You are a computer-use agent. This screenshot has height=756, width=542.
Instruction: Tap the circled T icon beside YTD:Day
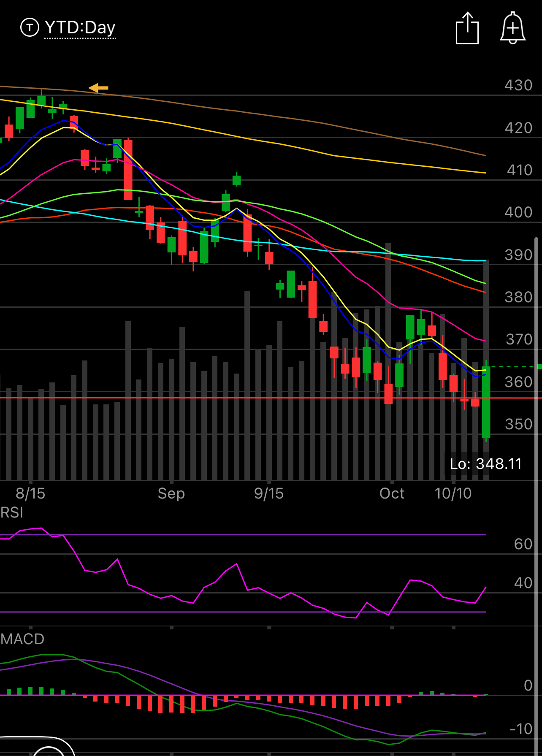point(30,28)
